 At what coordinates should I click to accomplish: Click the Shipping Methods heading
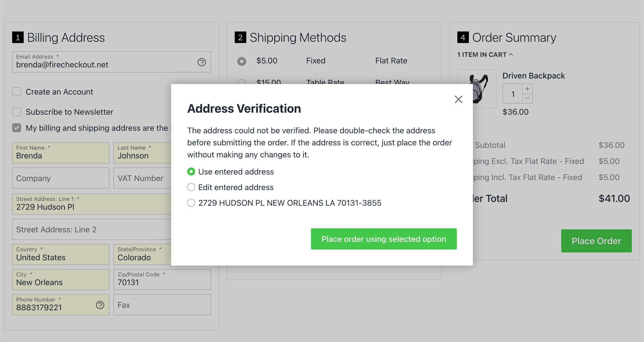pyautogui.click(x=298, y=38)
